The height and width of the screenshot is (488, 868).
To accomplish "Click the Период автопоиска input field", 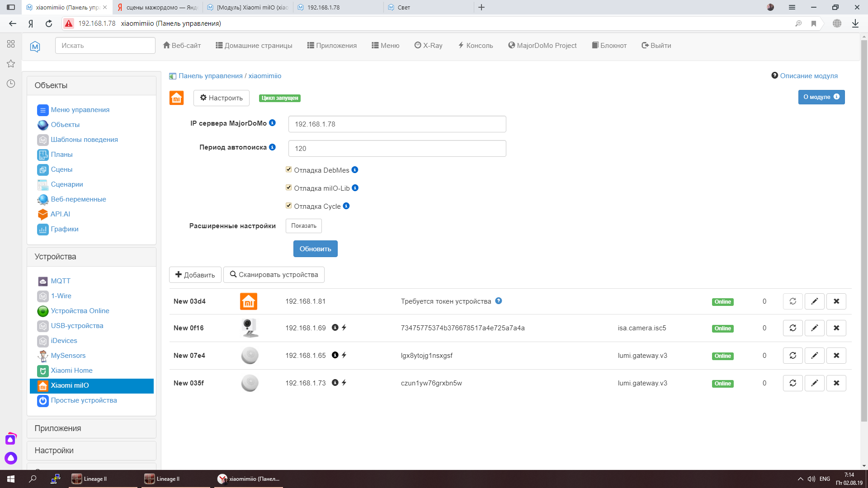I will coord(397,149).
